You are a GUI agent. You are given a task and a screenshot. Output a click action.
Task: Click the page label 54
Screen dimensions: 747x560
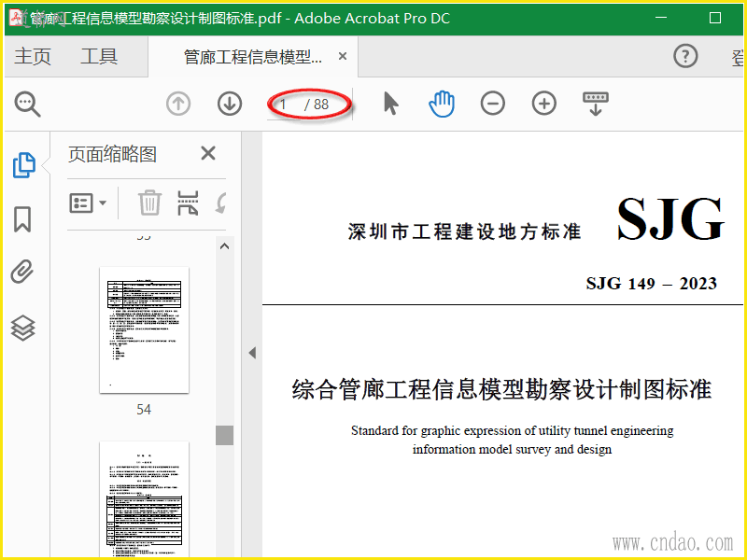point(144,410)
